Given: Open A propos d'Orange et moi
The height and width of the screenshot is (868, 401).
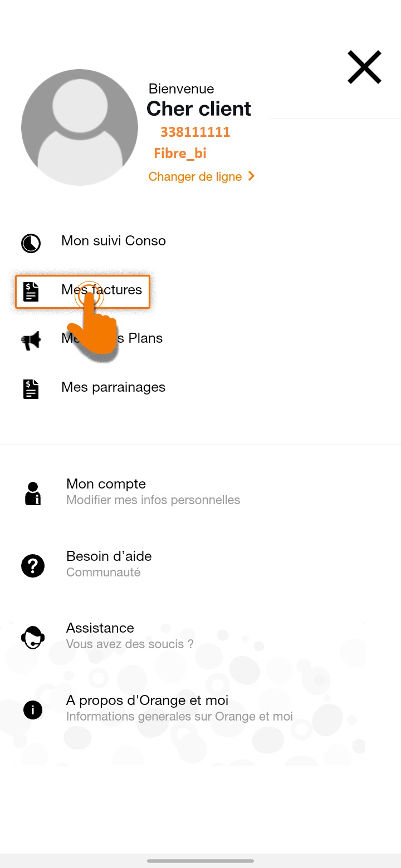Looking at the screenshot, I should coord(200,708).
